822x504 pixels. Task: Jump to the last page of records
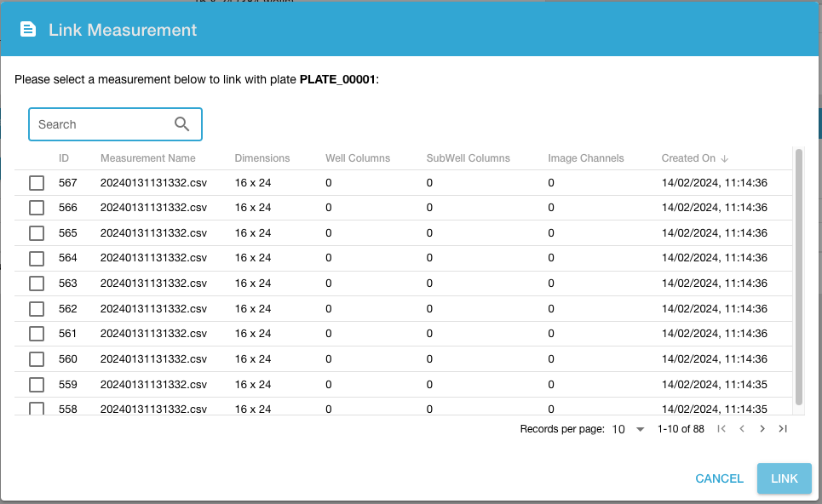(783, 429)
